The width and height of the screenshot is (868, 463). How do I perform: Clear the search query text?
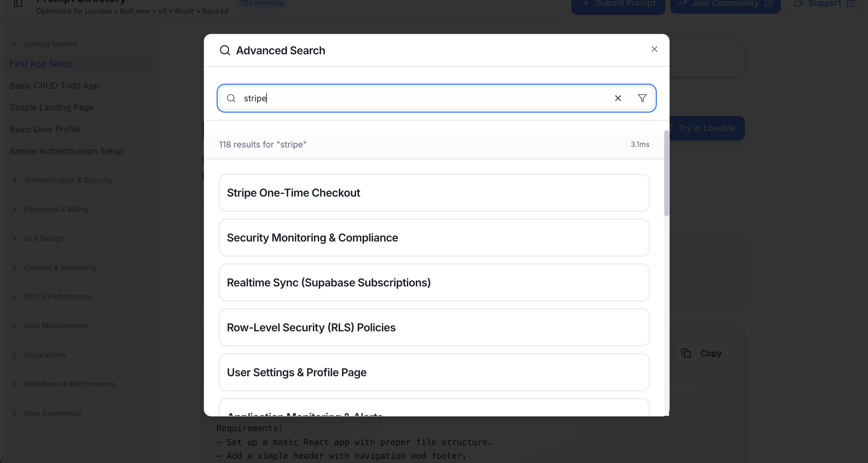click(618, 98)
